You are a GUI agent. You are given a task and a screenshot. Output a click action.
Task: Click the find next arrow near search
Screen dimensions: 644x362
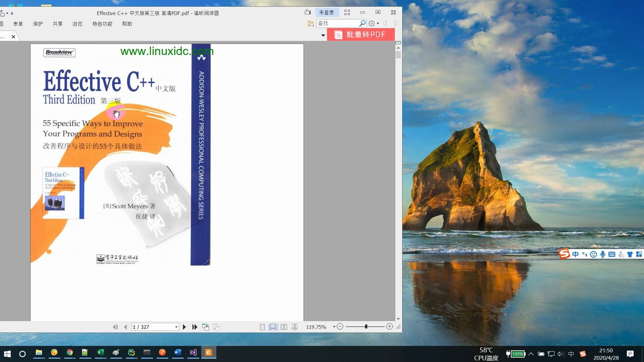point(396,23)
